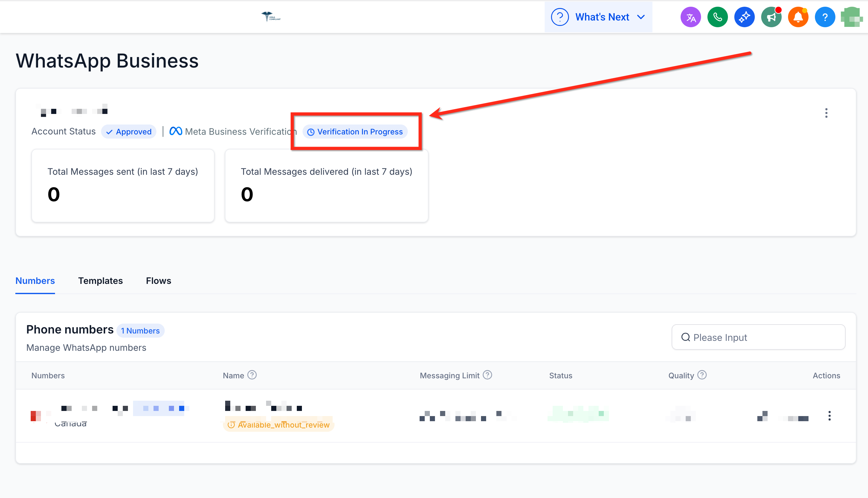Click the Messaging Limit help icon
The height and width of the screenshot is (498, 868).
pyautogui.click(x=487, y=375)
